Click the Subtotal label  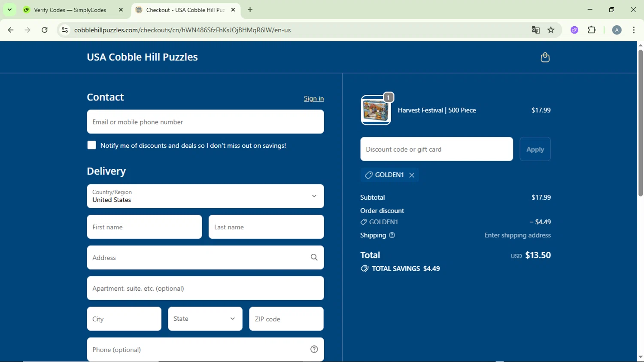coord(373,198)
